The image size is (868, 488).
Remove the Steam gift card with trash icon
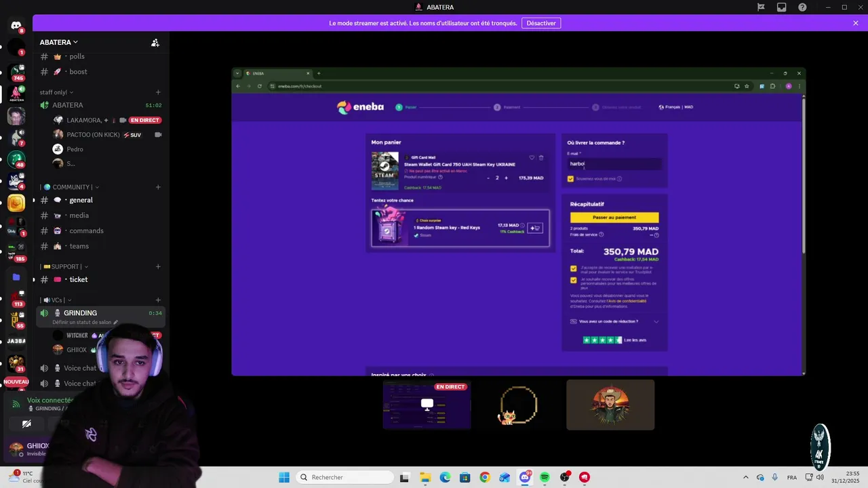tap(541, 158)
